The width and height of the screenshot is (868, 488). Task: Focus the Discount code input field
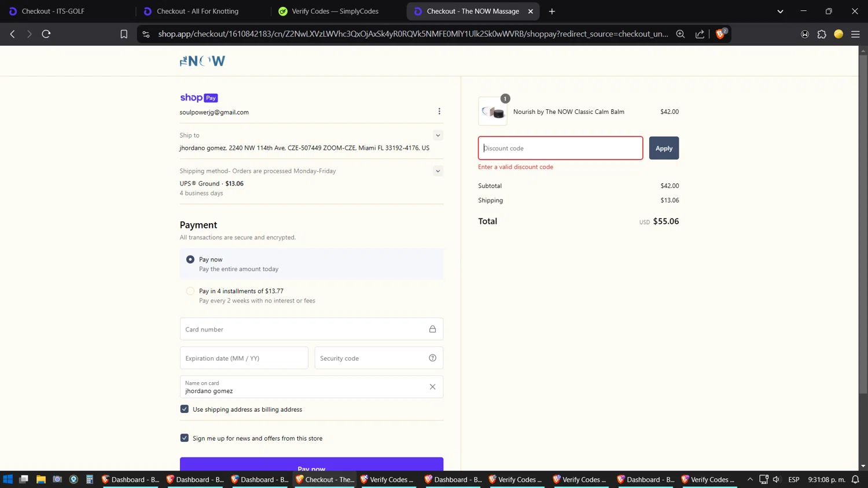(x=560, y=148)
